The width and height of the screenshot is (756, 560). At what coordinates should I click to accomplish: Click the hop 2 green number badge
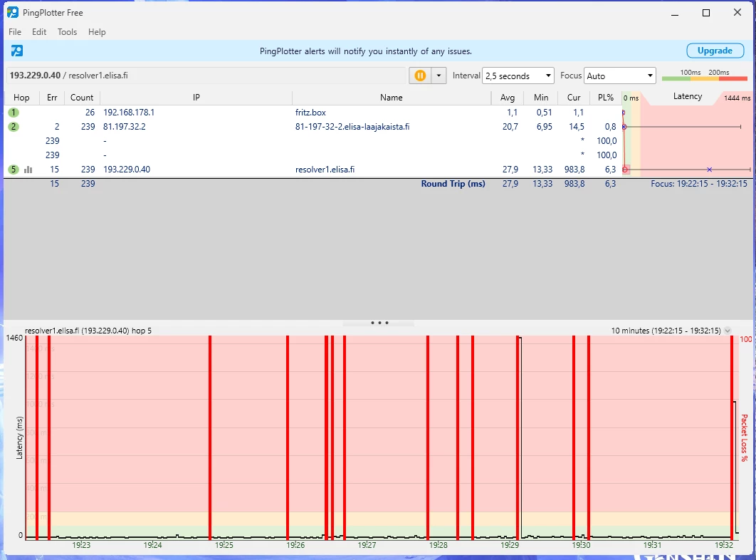point(14,127)
